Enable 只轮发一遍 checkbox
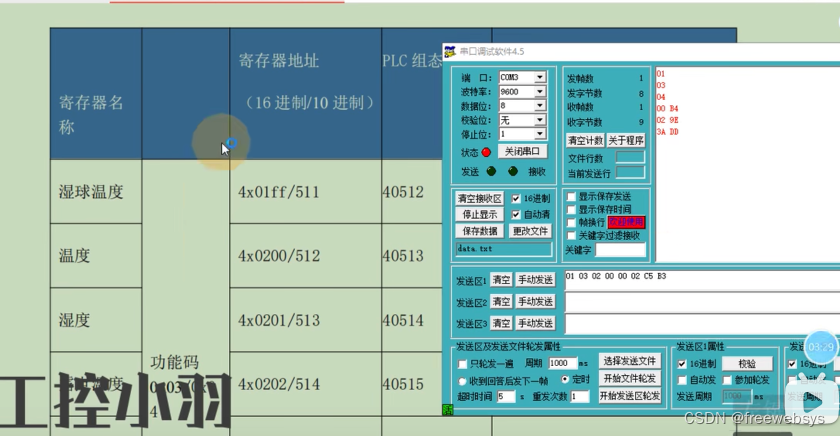Viewport: 840px width, 436px height. pos(462,364)
